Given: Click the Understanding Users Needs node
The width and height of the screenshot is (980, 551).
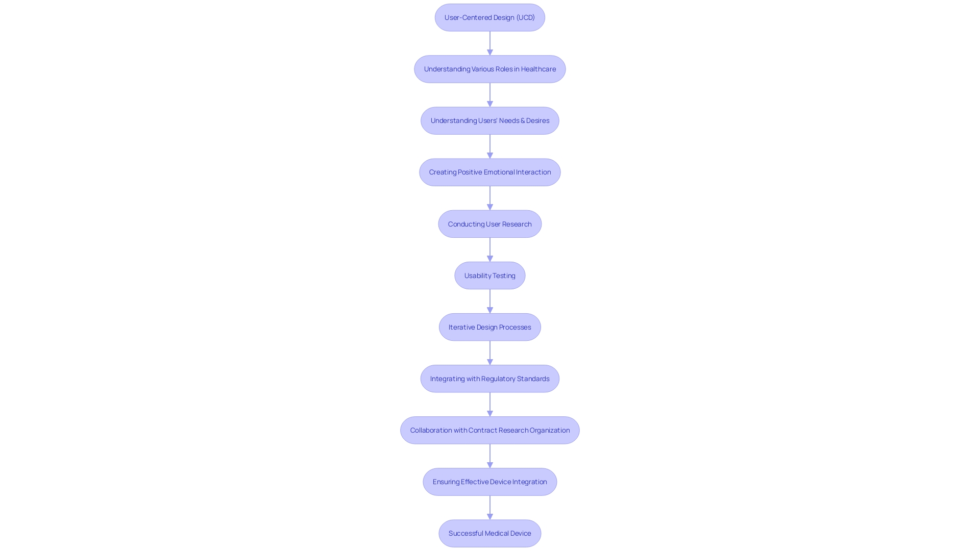Looking at the screenshot, I should click(489, 120).
